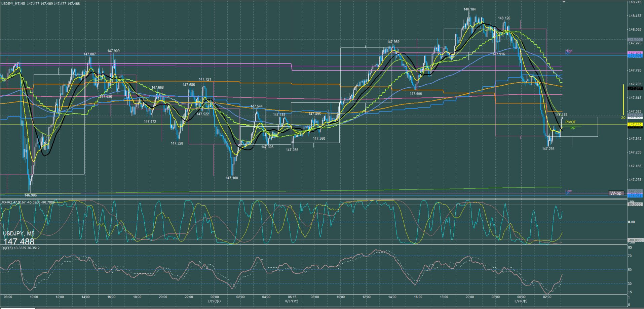Image resolution: width=644 pixels, height=309 pixels.
Task: Click the USDJPY_MT,M5 chart header text
Action: pyautogui.click(x=13, y=4)
